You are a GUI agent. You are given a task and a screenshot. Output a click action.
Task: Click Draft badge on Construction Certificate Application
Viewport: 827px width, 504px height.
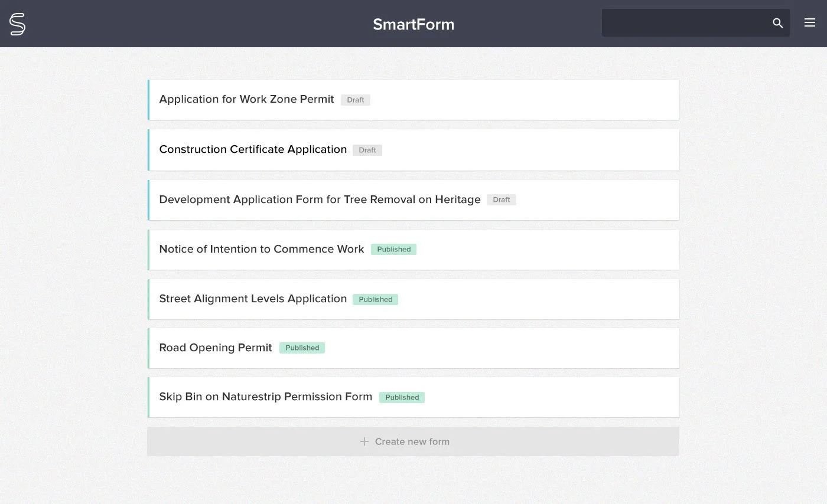coord(367,150)
